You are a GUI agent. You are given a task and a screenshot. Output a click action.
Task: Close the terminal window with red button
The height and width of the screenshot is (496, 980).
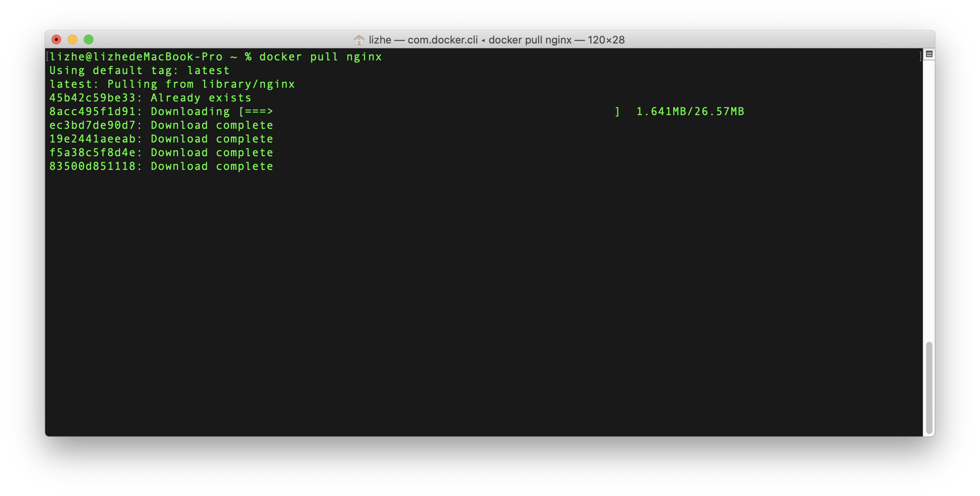pyautogui.click(x=56, y=39)
